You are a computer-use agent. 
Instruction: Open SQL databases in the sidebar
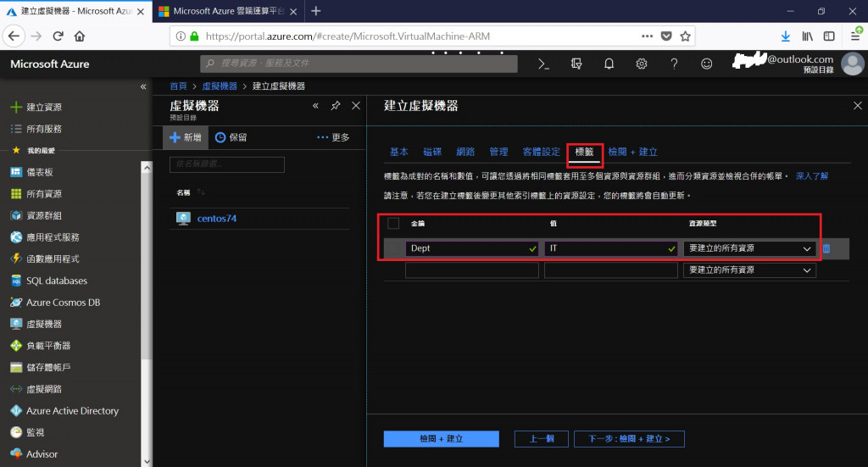tap(49, 281)
